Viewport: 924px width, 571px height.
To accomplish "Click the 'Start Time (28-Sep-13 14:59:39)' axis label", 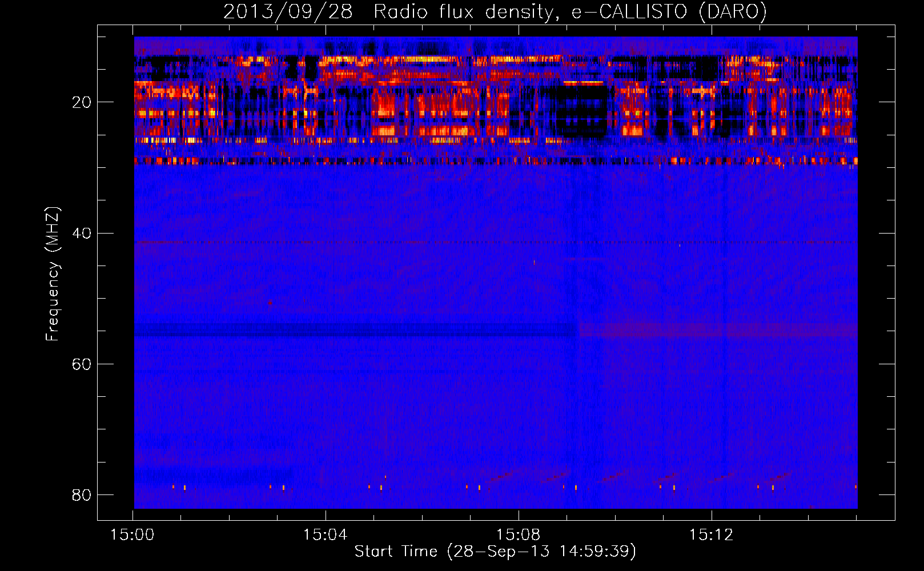I will (495, 552).
